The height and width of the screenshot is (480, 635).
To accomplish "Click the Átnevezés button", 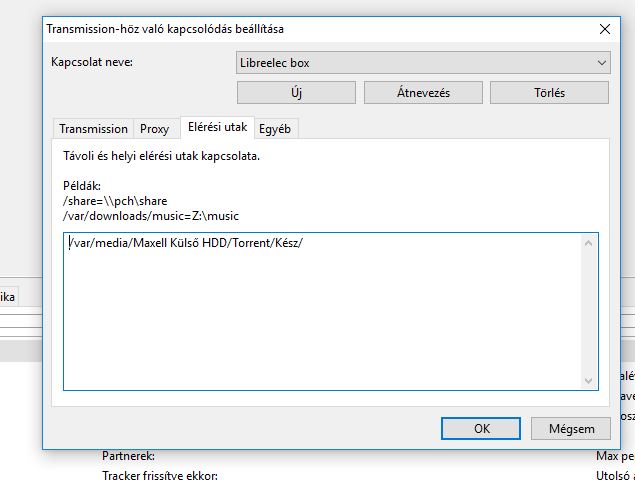I will (423, 93).
